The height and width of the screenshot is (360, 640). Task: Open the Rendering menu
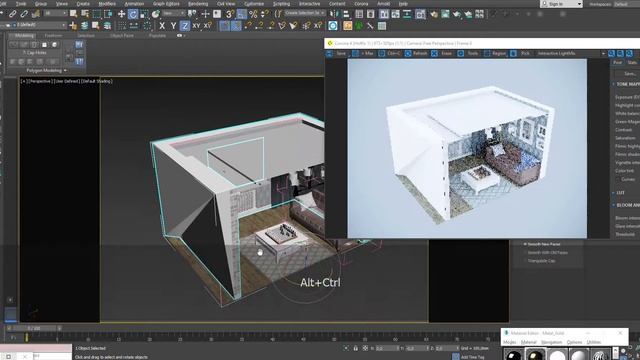(198, 4)
